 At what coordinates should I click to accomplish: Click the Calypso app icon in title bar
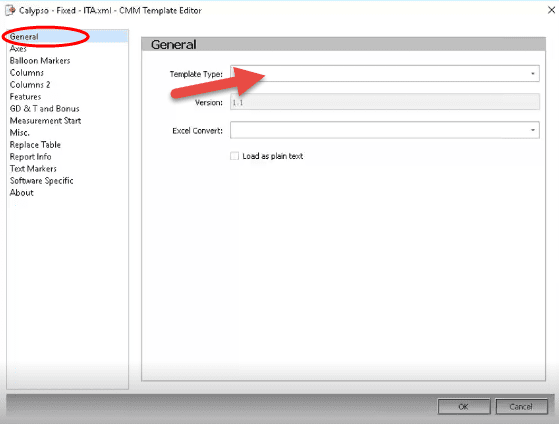point(10,10)
